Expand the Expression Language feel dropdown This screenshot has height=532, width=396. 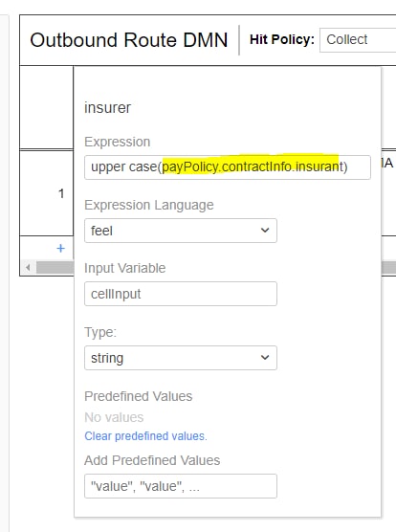(x=181, y=231)
